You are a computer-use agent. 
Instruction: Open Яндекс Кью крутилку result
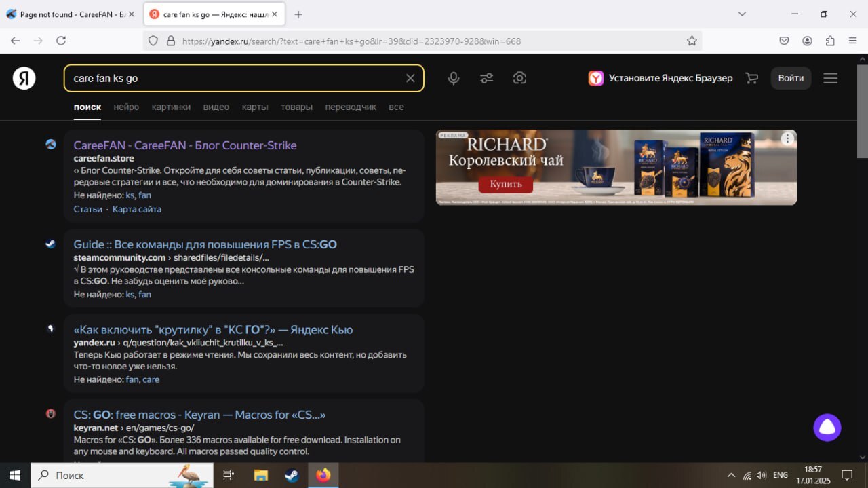tap(213, 330)
